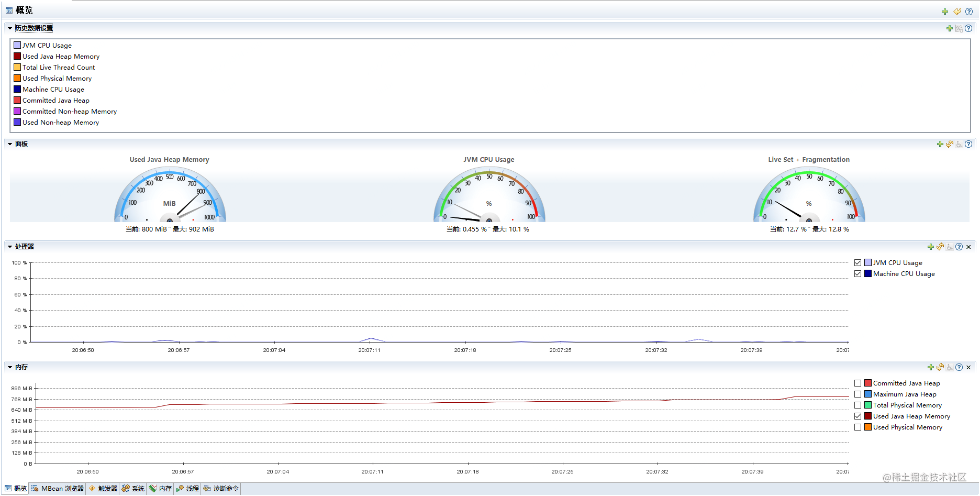Viewport: 980px width, 496px height.
Task: Add an attribute to the 处理器 chart
Action: tap(931, 247)
